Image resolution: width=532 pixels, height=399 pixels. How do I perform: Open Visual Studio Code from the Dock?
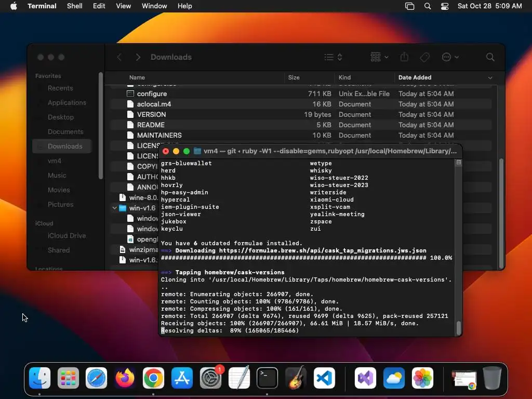pyautogui.click(x=324, y=378)
